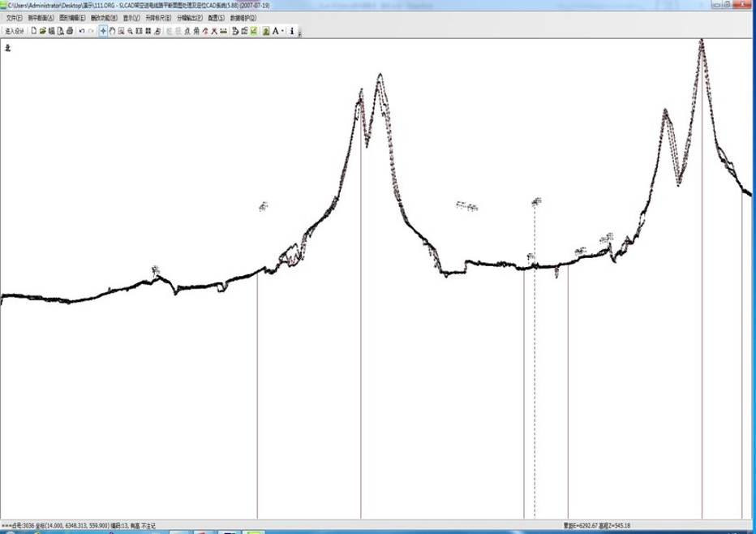Click the red X delete tool icon
Screen dimensions: 756x534
pyautogui.click(x=214, y=31)
